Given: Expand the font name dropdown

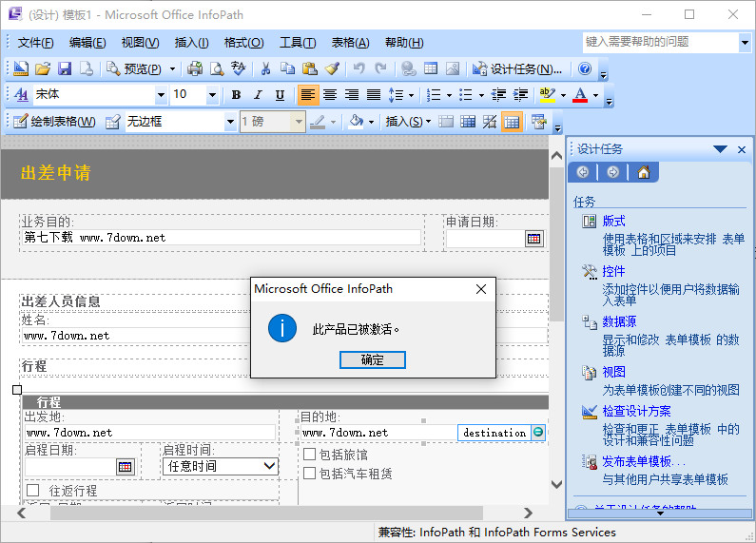Looking at the screenshot, I should [x=160, y=95].
